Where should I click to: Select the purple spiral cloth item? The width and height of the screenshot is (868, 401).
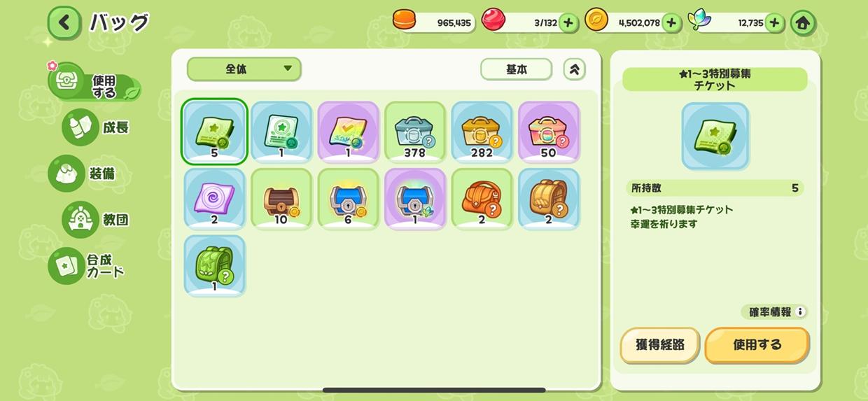(214, 199)
